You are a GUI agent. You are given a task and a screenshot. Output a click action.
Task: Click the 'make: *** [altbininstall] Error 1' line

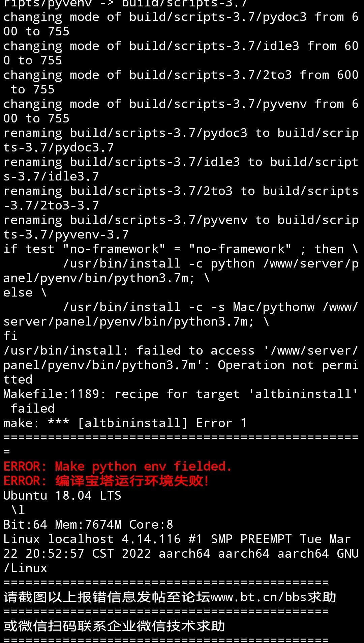click(125, 423)
